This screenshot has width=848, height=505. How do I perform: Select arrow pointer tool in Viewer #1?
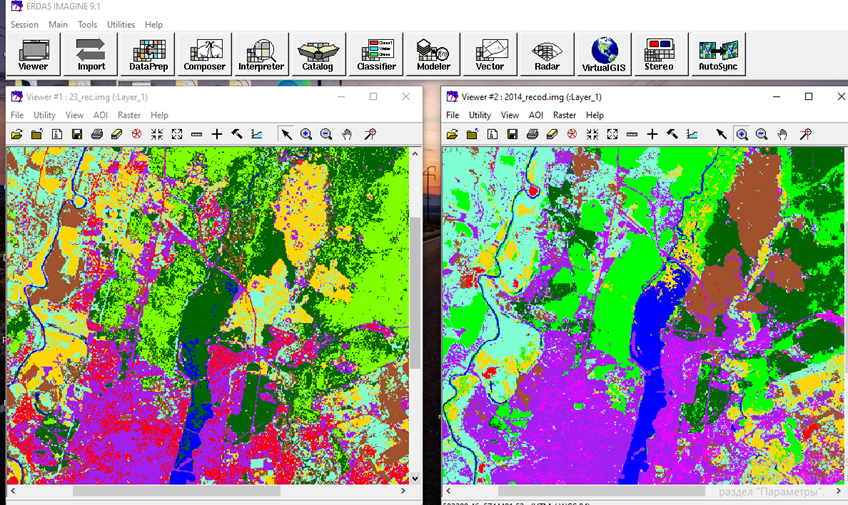click(x=286, y=134)
